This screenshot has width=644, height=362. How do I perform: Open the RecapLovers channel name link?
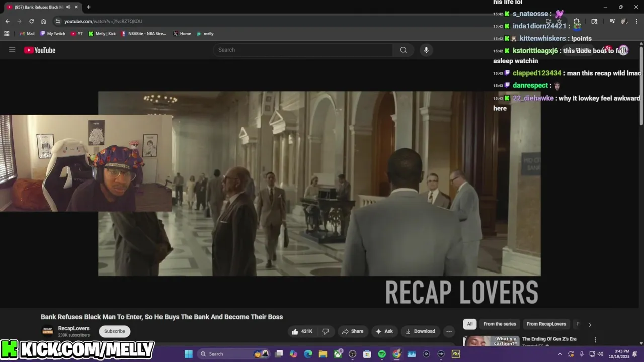click(73, 328)
